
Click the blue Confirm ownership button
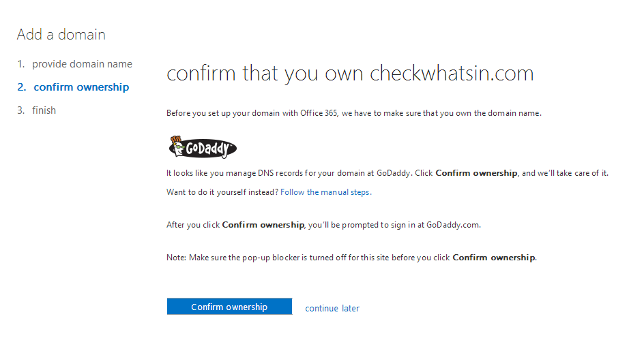230,307
